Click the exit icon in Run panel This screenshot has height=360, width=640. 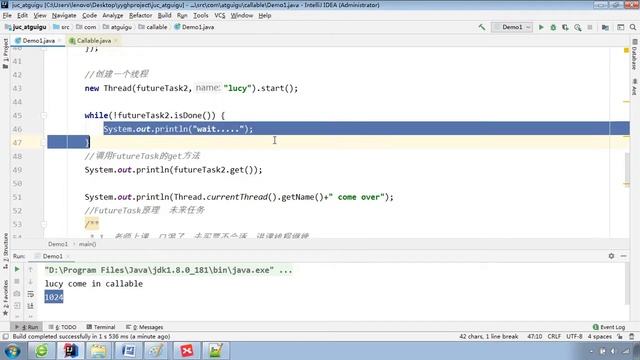[17, 305]
